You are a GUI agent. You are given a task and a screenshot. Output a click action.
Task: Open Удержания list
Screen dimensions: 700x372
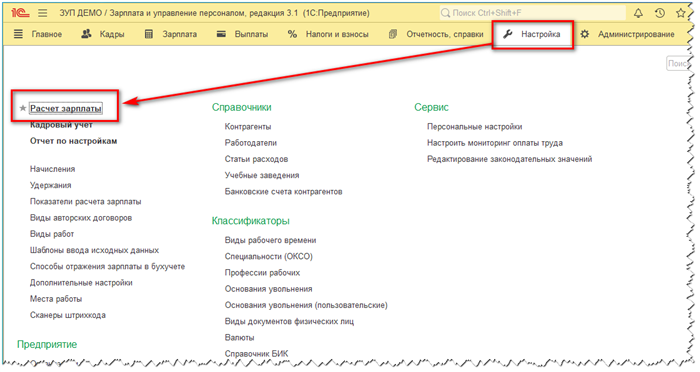point(50,185)
